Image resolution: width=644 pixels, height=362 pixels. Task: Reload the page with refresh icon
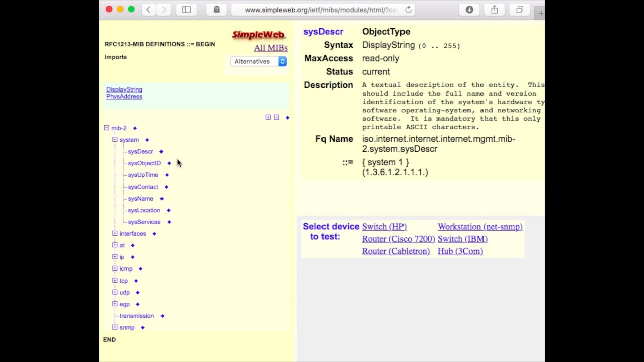(408, 10)
